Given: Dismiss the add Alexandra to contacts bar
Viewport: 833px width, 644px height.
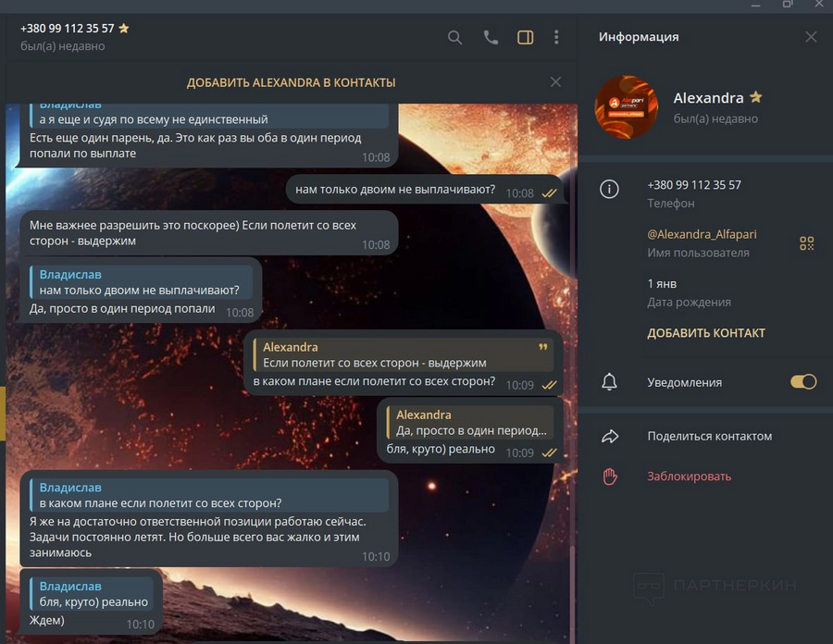Looking at the screenshot, I should pos(555,82).
